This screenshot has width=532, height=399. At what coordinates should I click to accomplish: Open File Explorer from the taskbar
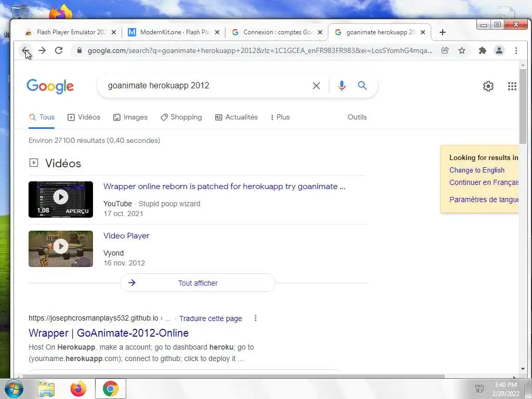(x=46, y=389)
